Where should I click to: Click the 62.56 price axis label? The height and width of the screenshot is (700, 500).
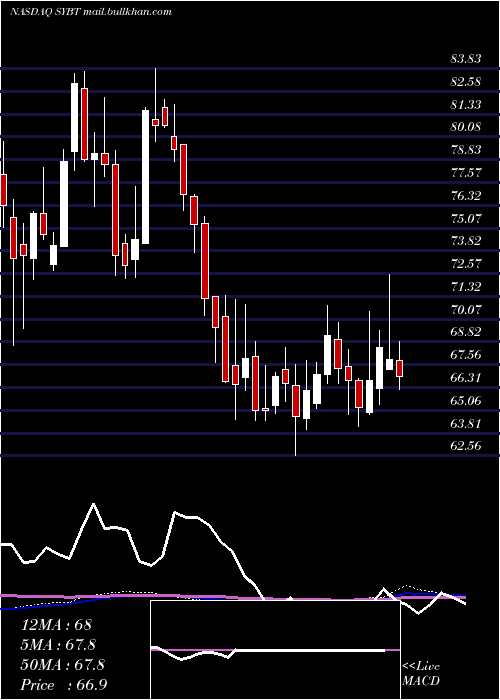(x=466, y=446)
